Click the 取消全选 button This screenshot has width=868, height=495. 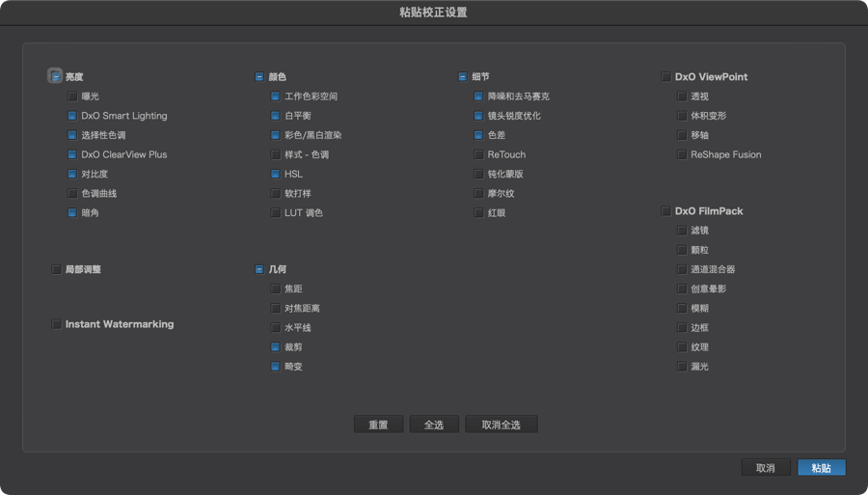501,425
